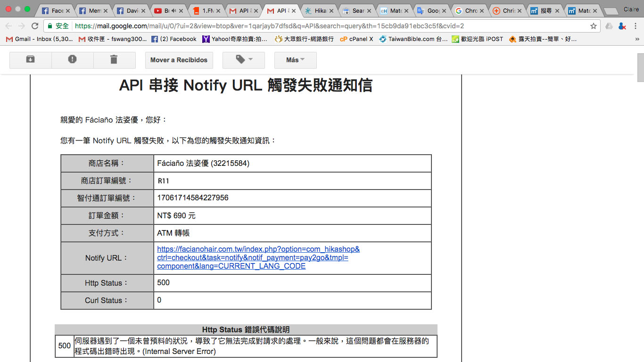Open the 露天拍賣 bookmark
This screenshot has height=362, width=644.
pyautogui.click(x=543, y=39)
